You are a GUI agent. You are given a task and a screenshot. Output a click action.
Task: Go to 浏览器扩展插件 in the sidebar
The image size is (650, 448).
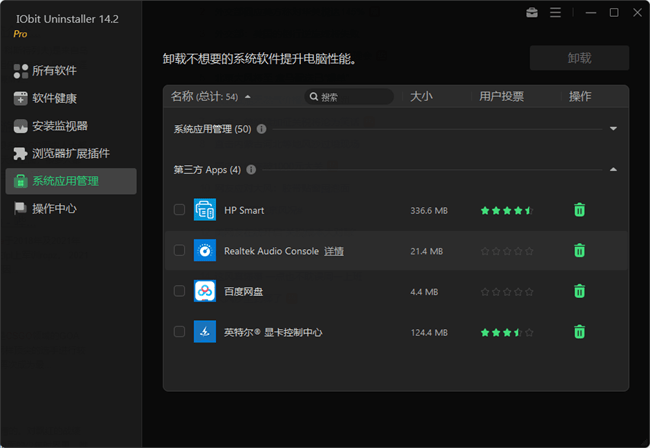click(70, 154)
